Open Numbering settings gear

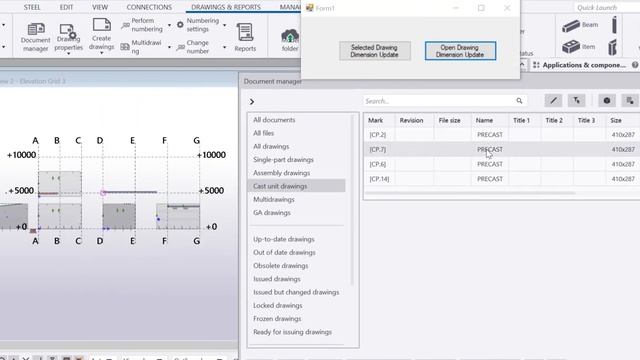(180, 25)
